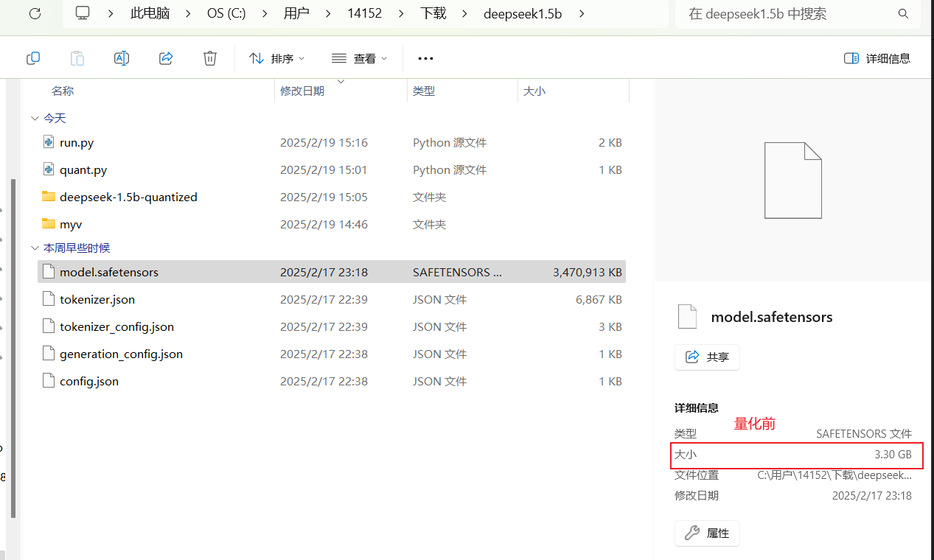Image resolution: width=934 pixels, height=560 pixels.
Task: Select the deepseek-1.5b-quantized folder icon
Action: [x=49, y=197]
